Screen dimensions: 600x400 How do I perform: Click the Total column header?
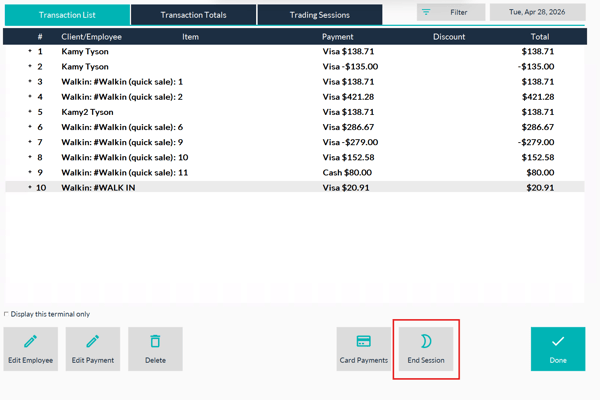pos(540,37)
